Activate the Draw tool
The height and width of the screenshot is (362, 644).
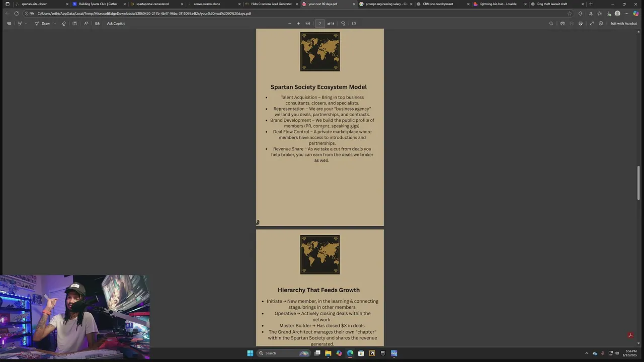(43, 24)
